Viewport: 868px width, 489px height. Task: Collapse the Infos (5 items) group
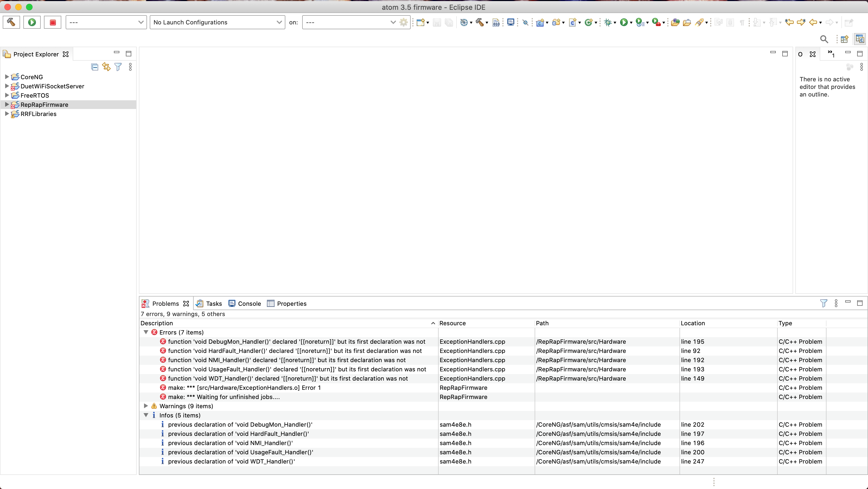146,415
